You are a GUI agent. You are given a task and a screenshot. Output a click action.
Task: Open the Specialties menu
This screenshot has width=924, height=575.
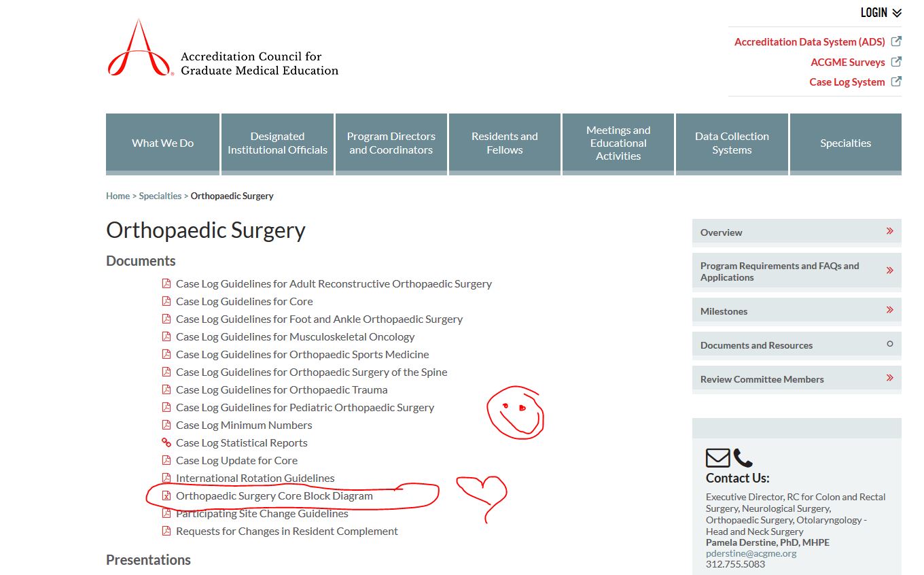click(x=846, y=143)
